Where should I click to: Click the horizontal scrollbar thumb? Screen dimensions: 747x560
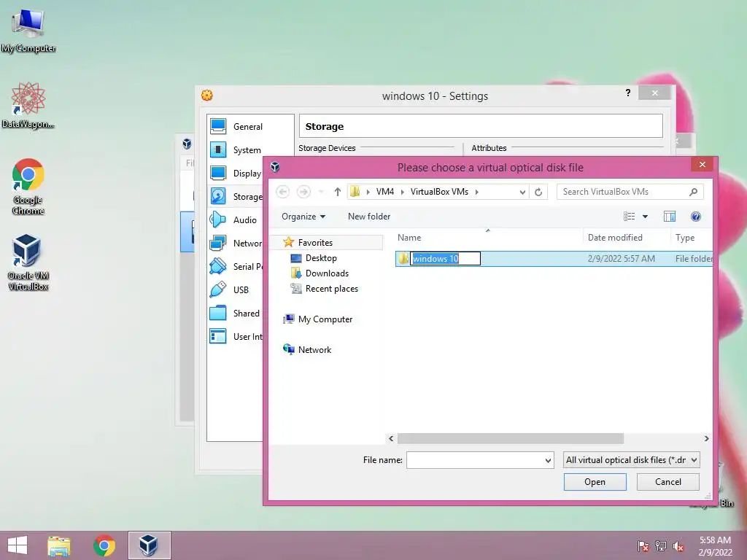click(510, 438)
